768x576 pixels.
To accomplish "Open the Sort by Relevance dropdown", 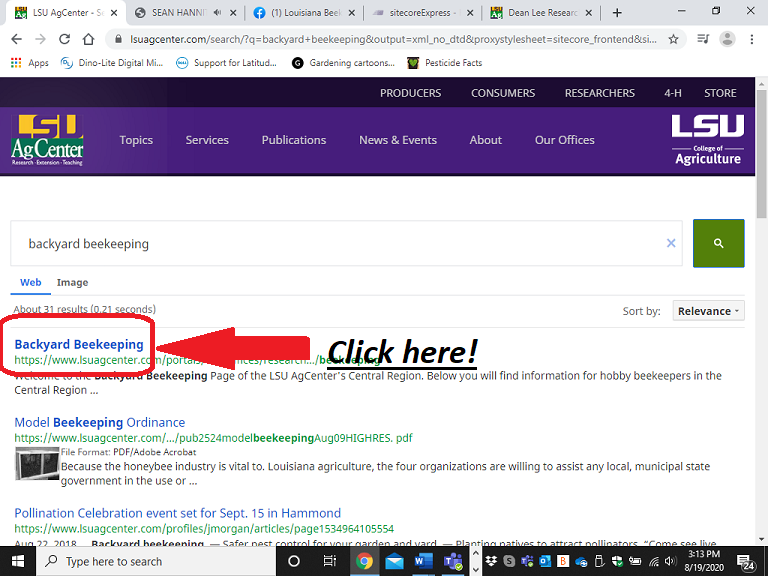I will (x=708, y=311).
